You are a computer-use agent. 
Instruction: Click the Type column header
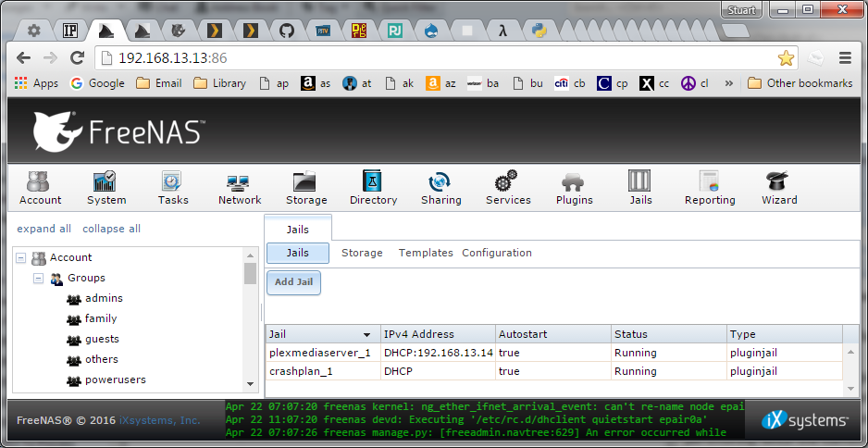pyautogui.click(x=785, y=334)
